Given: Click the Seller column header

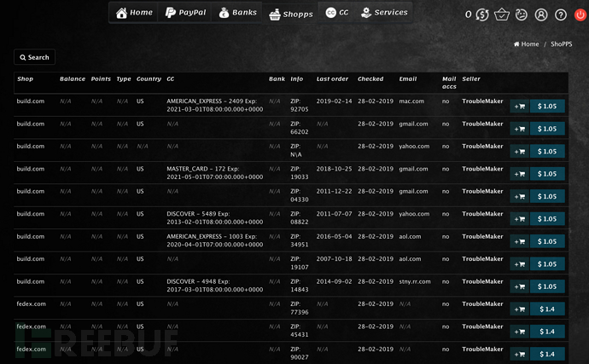Looking at the screenshot, I should [x=471, y=78].
